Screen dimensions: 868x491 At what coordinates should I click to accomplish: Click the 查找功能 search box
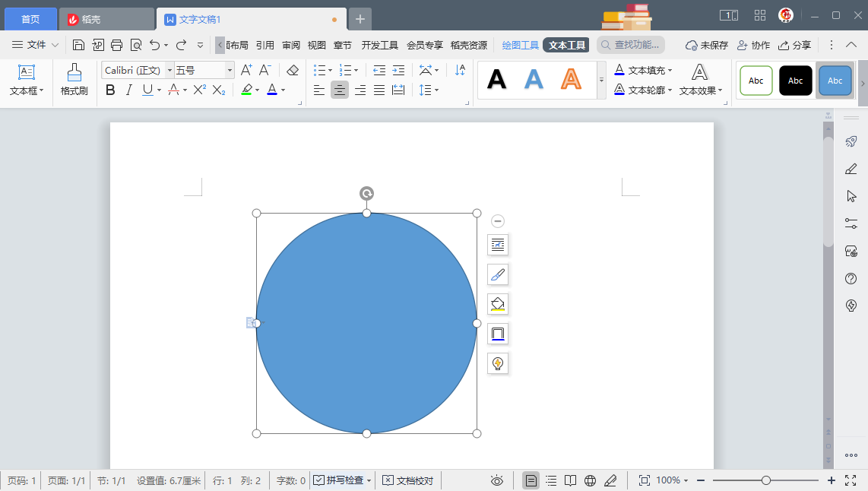click(x=631, y=45)
